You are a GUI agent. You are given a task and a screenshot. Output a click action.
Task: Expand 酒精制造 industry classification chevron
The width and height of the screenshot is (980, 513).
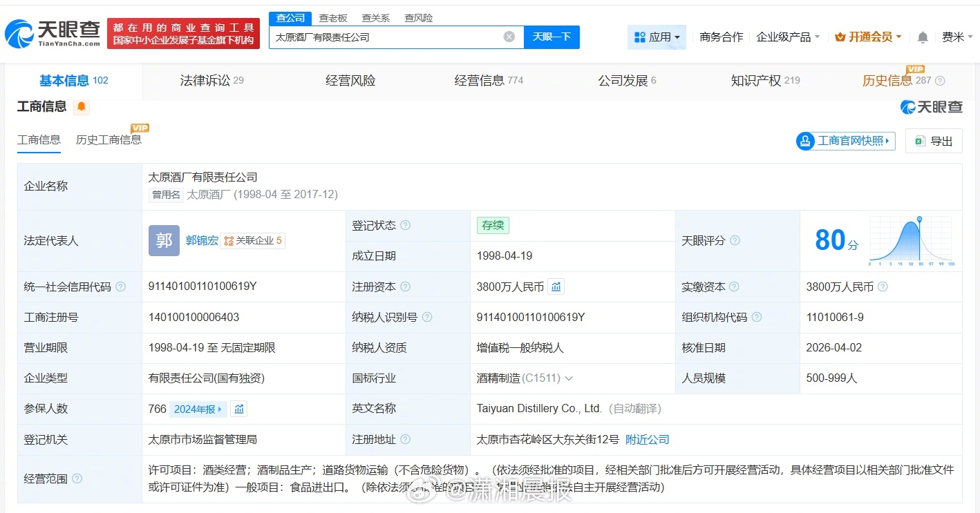569,378
